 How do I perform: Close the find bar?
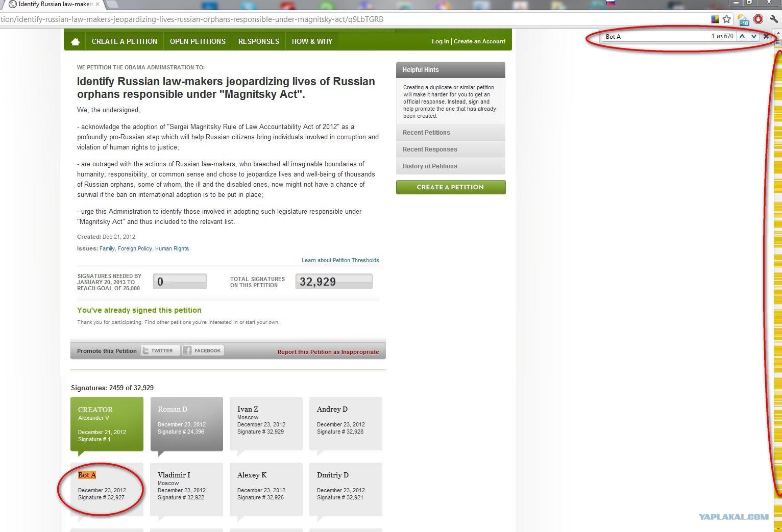click(766, 36)
